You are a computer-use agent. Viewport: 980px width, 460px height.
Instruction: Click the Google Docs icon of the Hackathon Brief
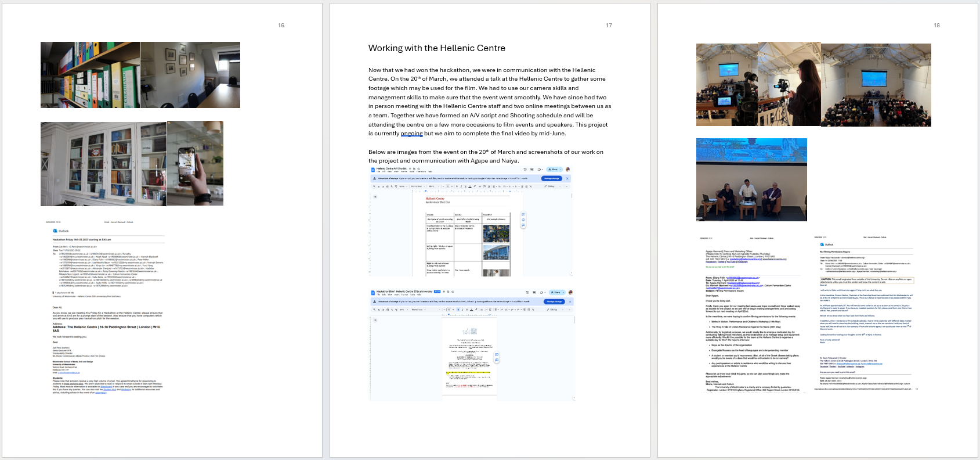373,292
